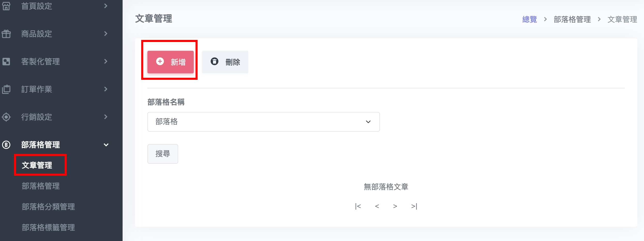Jump to the first page of results
Image resolution: width=644 pixels, height=241 pixels.
358,206
